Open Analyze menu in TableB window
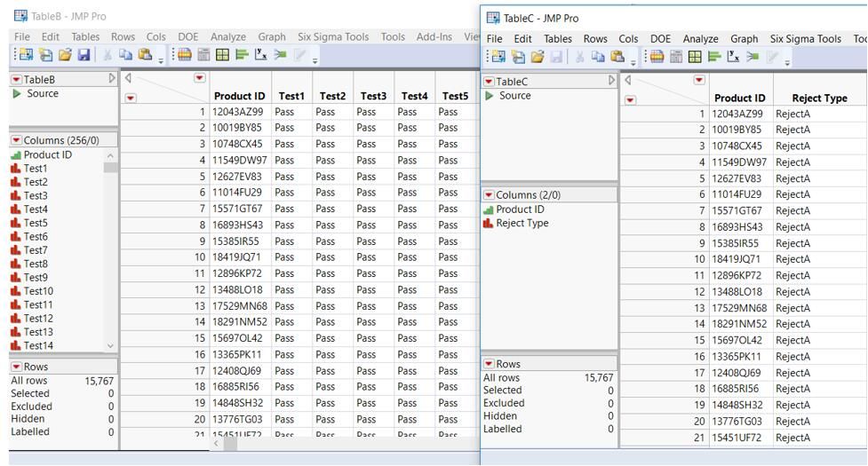Viewport: 868px width, 466px height. click(228, 36)
